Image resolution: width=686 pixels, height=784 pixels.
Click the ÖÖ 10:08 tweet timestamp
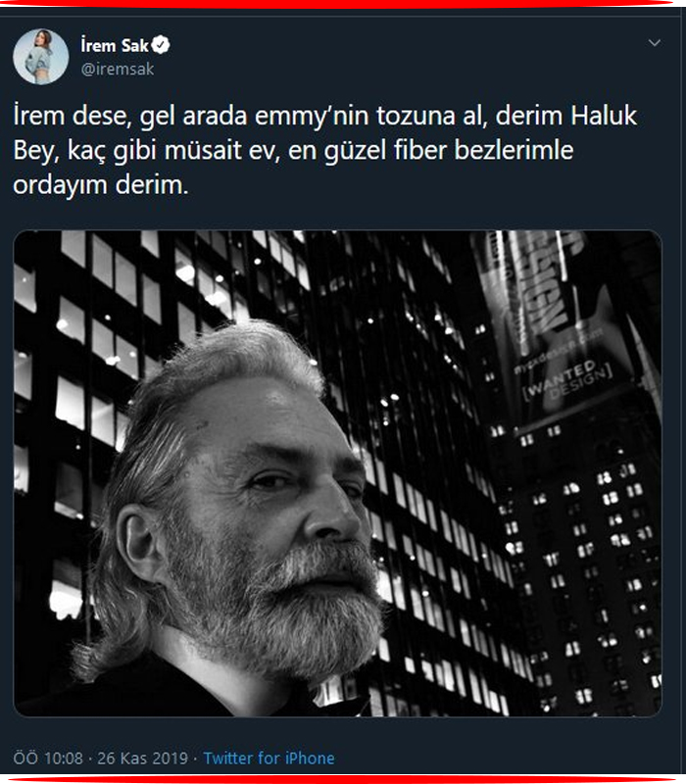[48, 758]
